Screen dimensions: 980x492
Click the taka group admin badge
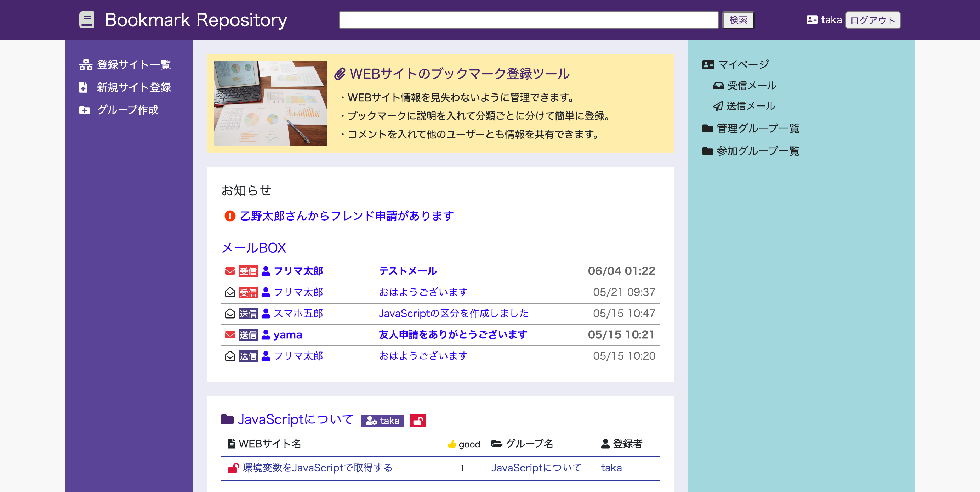[x=382, y=421]
